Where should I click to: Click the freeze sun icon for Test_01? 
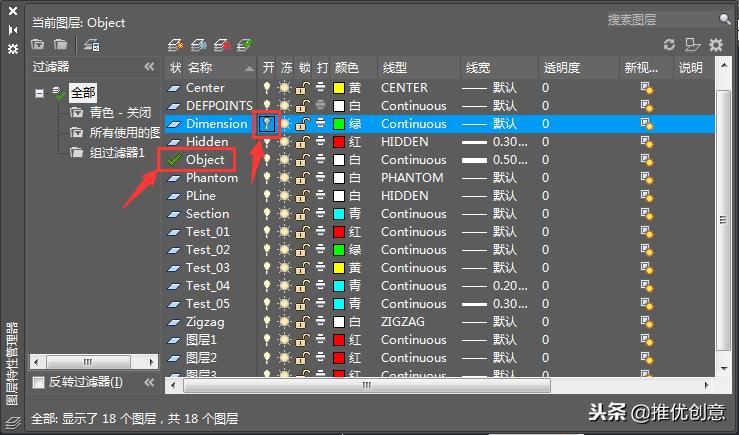[284, 232]
